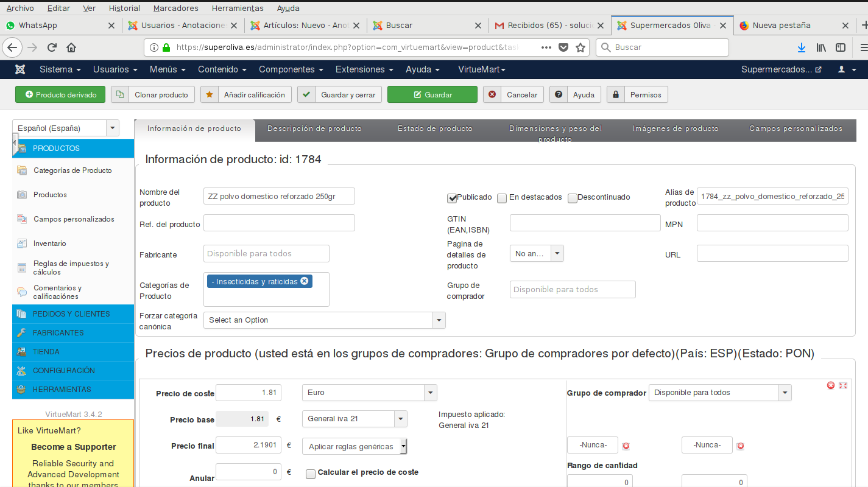Image resolution: width=868 pixels, height=487 pixels.
Task: Open the Historial browser menu
Action: [x=124, y=9]
